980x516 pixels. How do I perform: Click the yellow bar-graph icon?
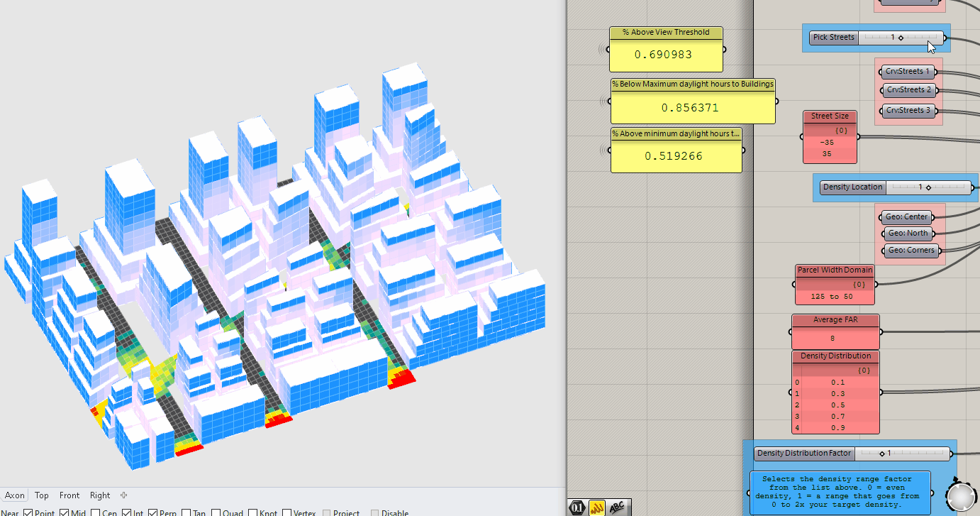(598, 507)
